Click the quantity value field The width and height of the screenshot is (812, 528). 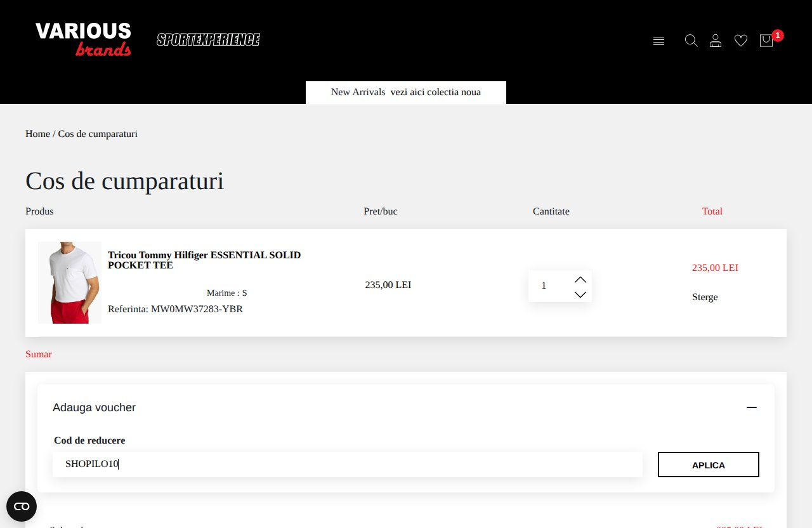tap(550, 286)
